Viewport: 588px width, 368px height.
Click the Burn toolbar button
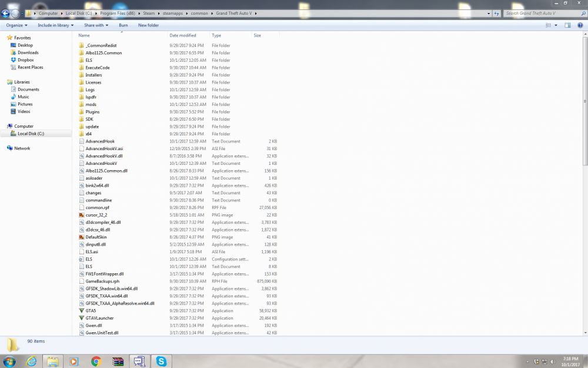(123, 25)
